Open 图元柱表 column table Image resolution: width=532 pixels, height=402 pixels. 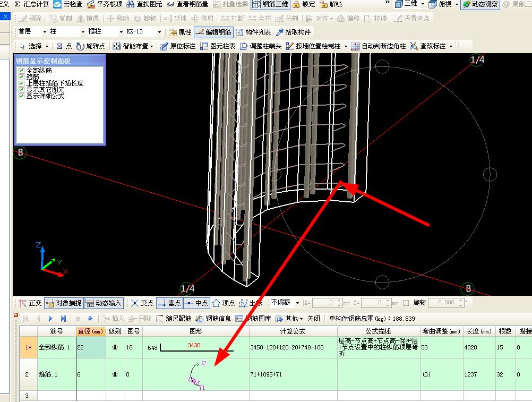[218, 46]
